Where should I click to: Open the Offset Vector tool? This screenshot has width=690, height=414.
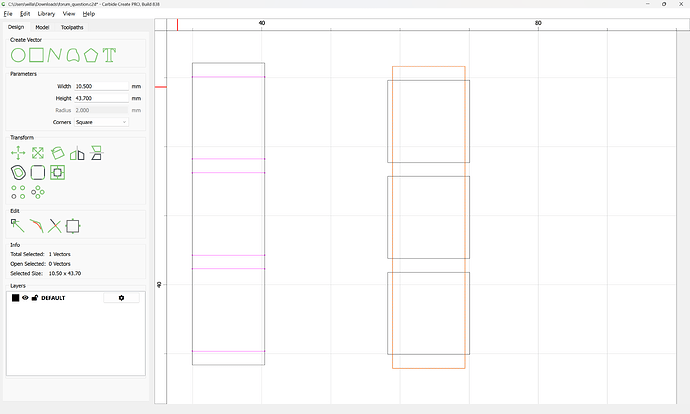coord(18,172)
